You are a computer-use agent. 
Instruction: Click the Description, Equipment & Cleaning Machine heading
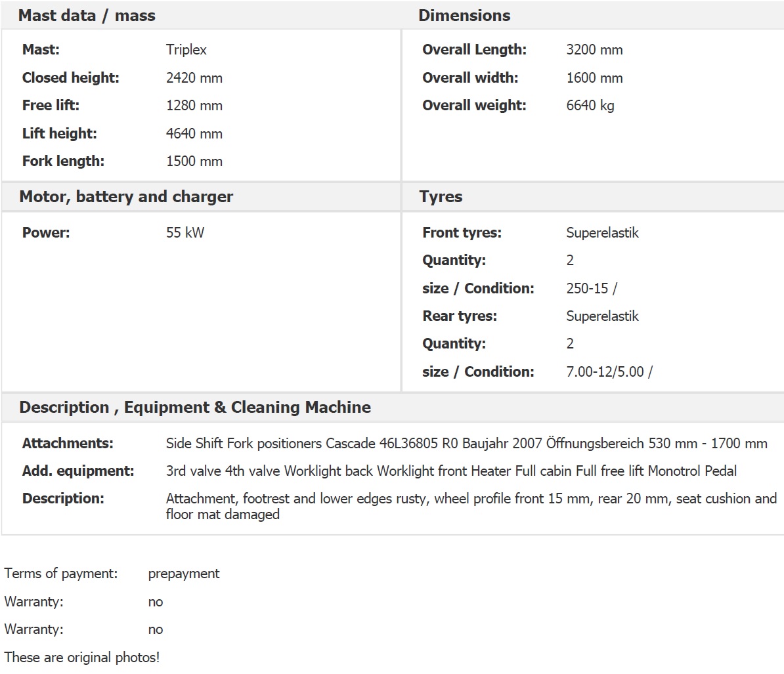click(x=195, y=407)
